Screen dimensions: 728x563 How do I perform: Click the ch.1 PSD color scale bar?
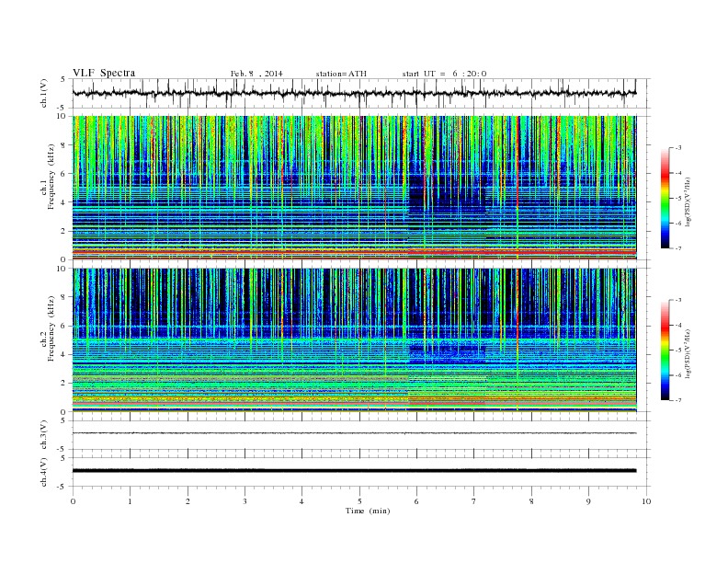pos(665,198)
